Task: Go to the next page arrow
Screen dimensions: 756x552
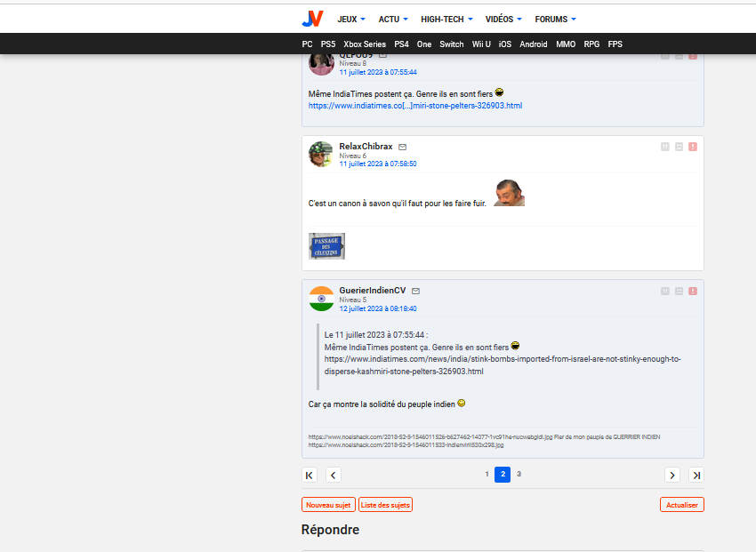Action: pyautogui.click(x=672, y=475)
